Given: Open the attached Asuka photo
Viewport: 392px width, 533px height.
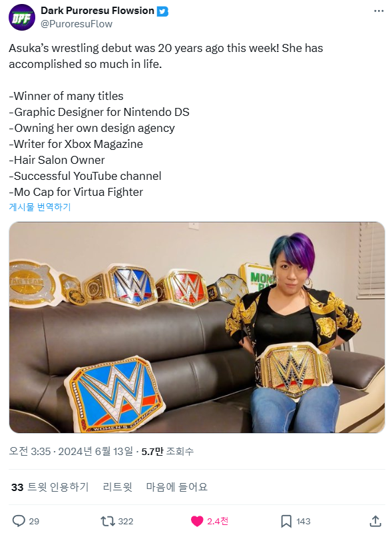Looking at the screenshot, I should (x=197, y=327).
